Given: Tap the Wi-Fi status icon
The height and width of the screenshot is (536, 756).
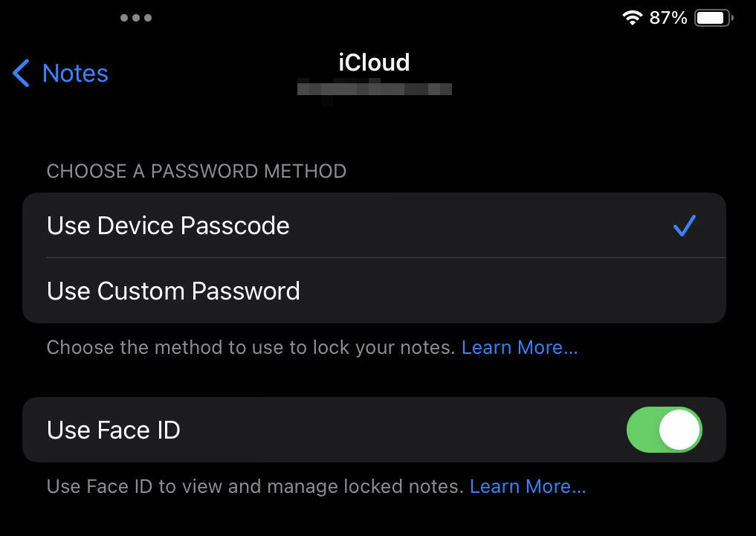Looking at the screenshot, I should tap(632, 18).
